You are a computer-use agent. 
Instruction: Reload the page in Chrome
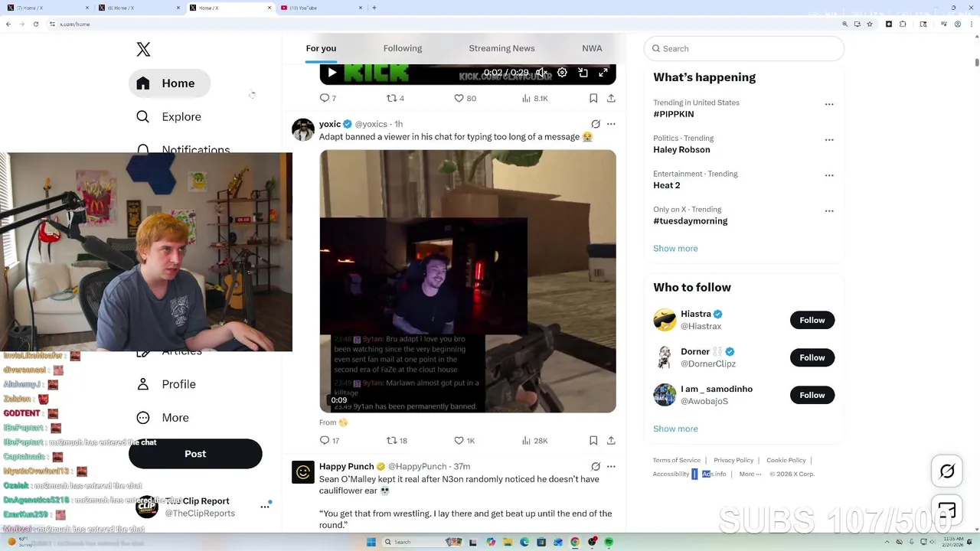[x=36, y=24]
